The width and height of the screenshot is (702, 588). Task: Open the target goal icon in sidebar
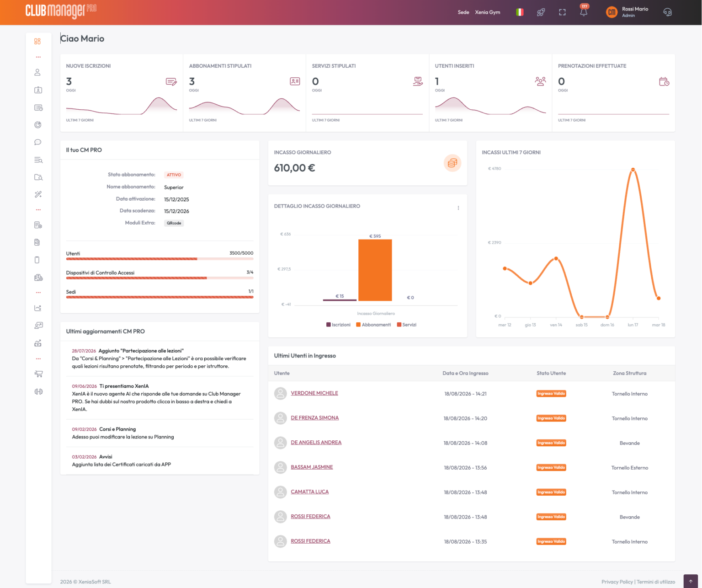tap(38, 125)
